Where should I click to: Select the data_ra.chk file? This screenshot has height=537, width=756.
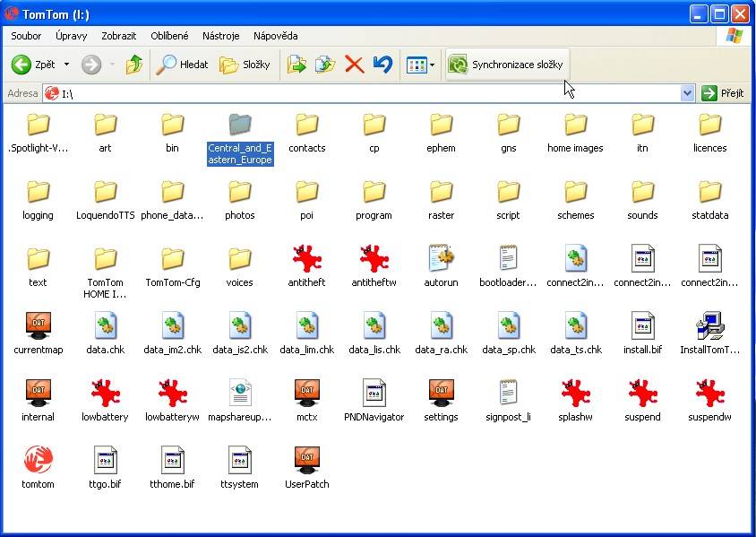441,333
